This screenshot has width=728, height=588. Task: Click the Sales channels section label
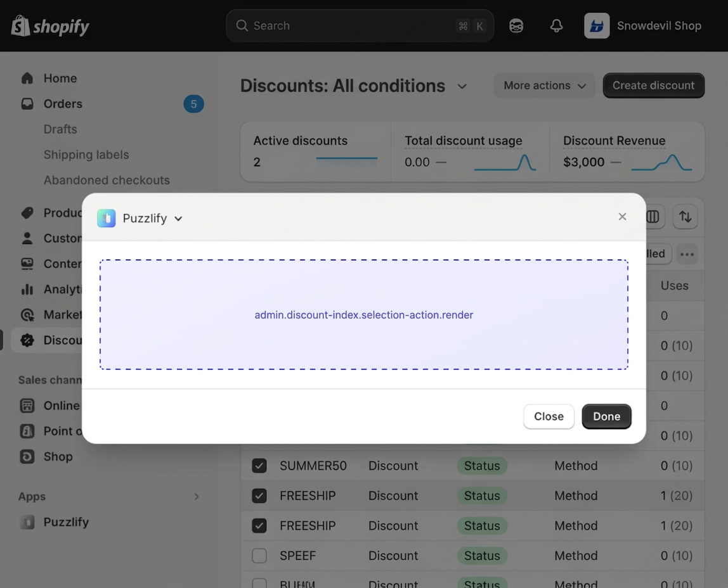click(x=50, y=380)
